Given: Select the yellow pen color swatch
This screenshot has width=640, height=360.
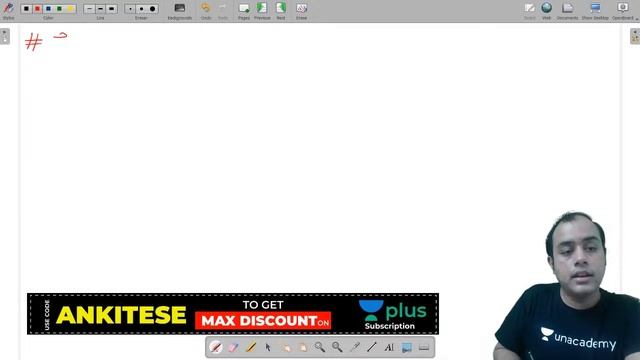Looking at the screenshot, I should pos(71,9).
